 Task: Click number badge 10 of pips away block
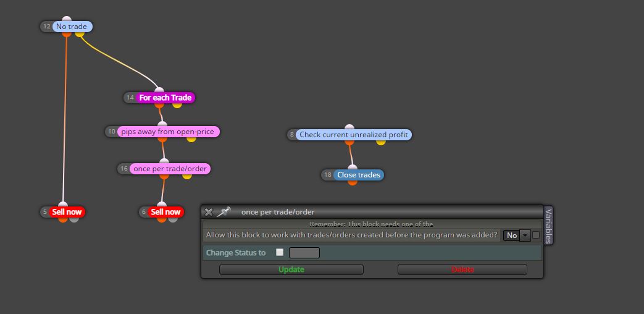[112, 132]
